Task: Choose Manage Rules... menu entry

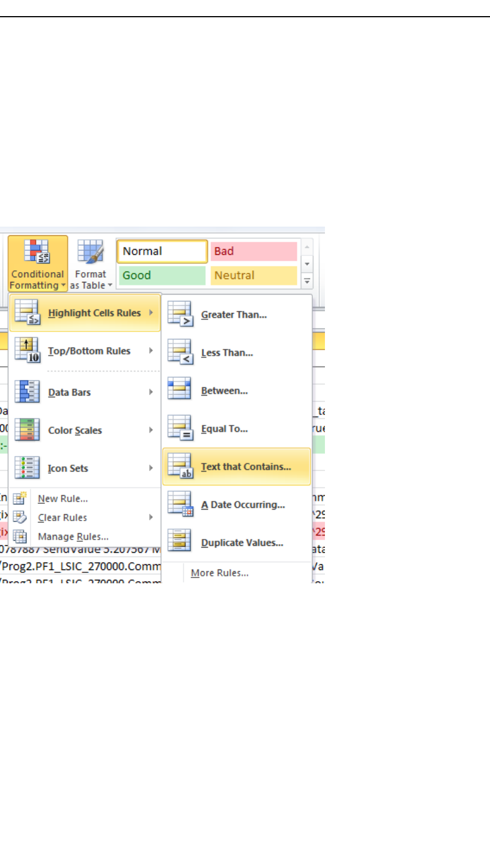Action: pos(85,537)
